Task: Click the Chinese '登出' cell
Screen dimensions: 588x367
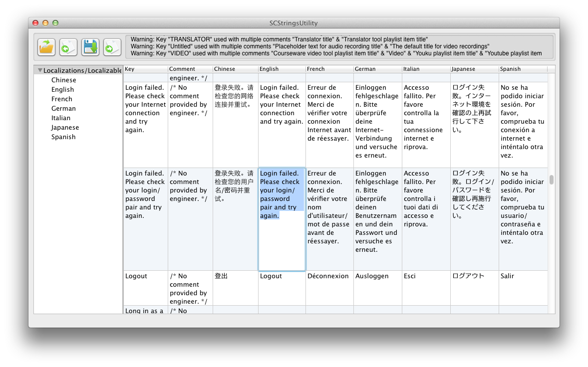Action: (x=236, y=288)
